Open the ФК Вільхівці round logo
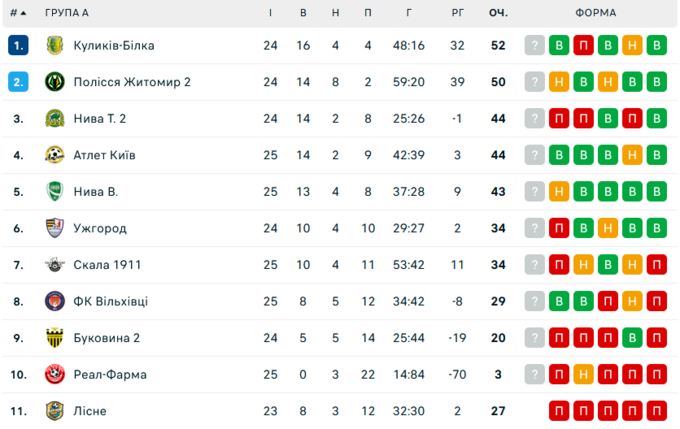Screen dimensions: 680x429 [55, 301]
